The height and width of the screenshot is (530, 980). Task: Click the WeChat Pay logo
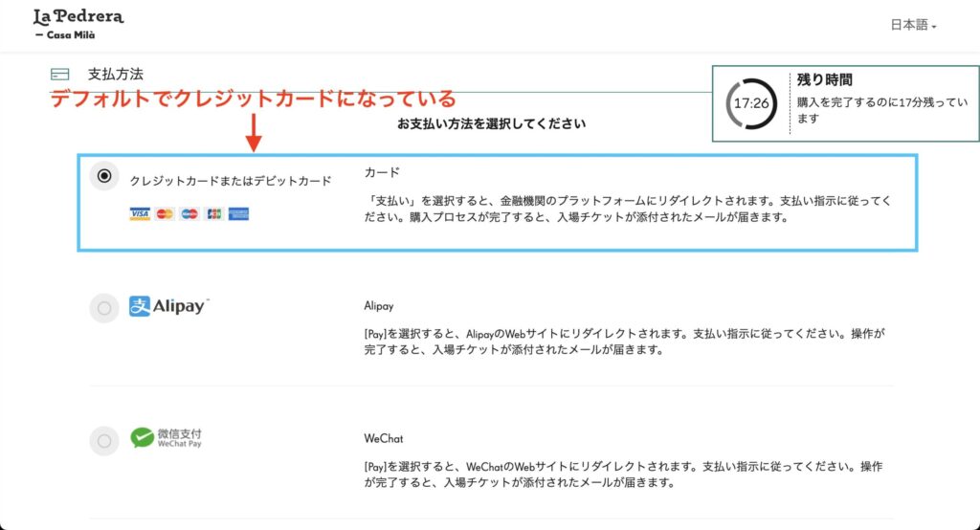167,438
